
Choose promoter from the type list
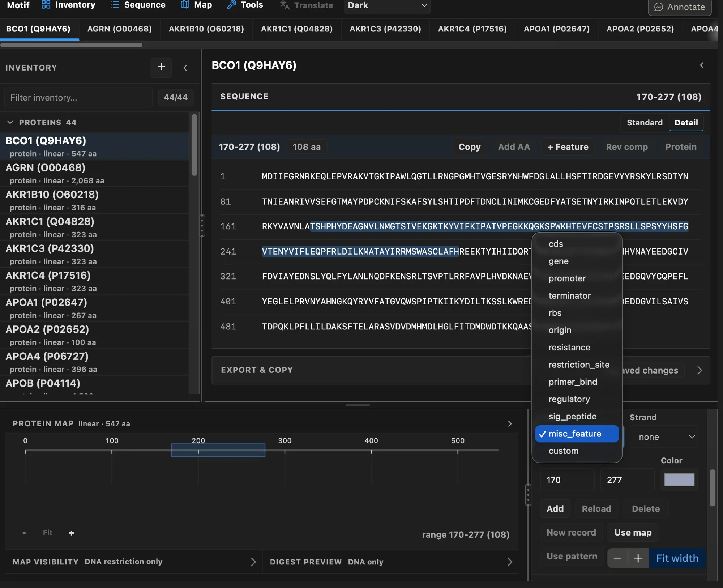(577, 278)
